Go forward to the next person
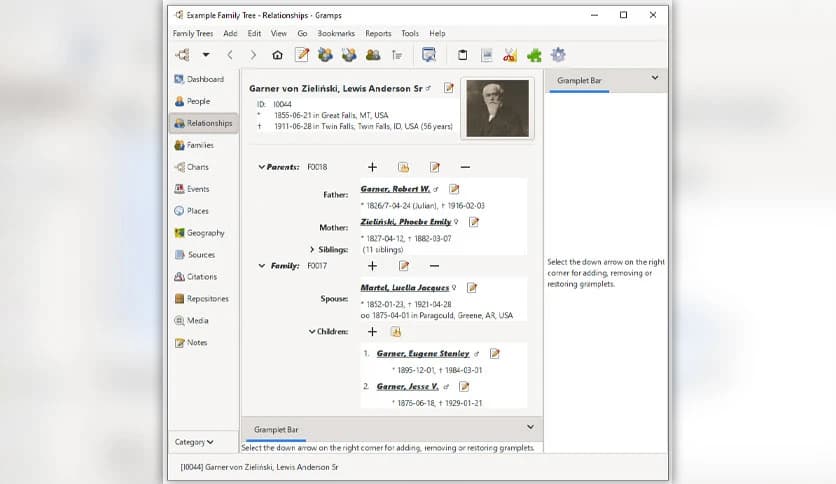 [x=253, y=54]
